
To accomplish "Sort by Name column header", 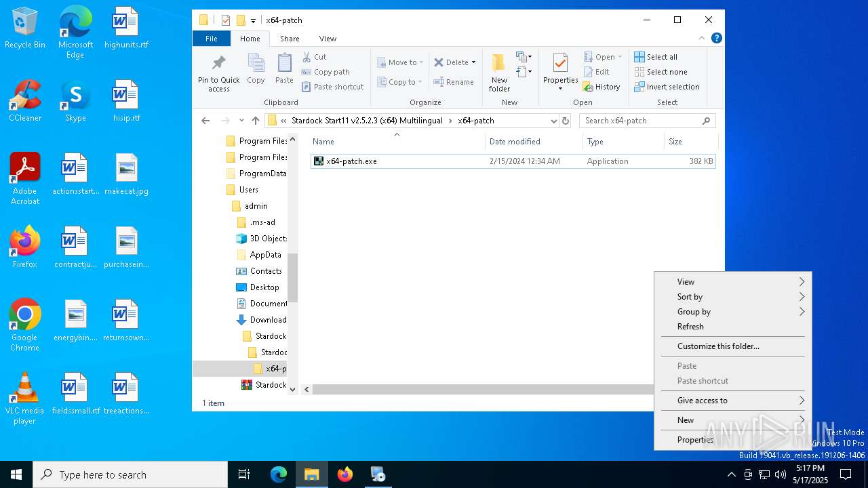I will (397, 142).
